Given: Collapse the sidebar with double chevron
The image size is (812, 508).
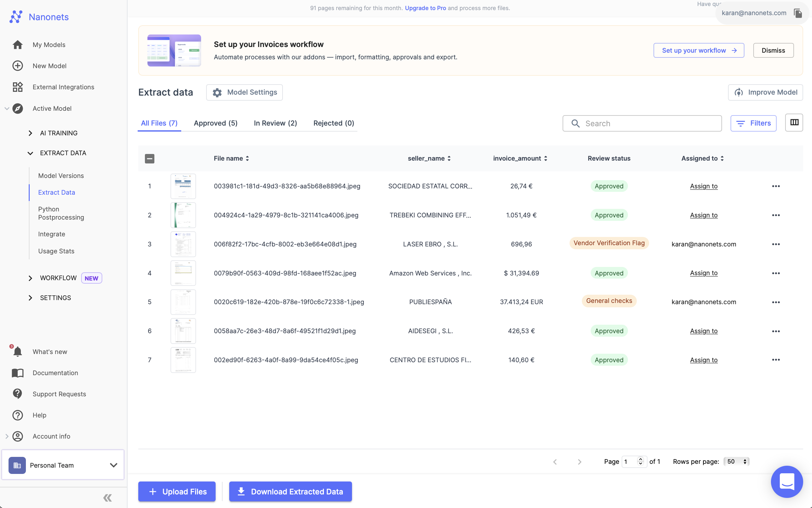Looking at the screenshot, I should tap(108, 498).
